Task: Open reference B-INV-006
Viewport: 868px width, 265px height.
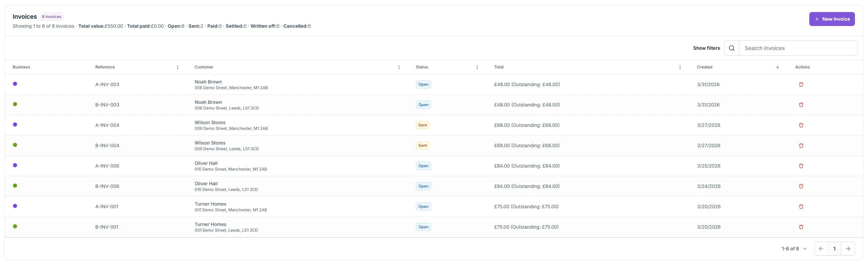Action: (107, 186)
